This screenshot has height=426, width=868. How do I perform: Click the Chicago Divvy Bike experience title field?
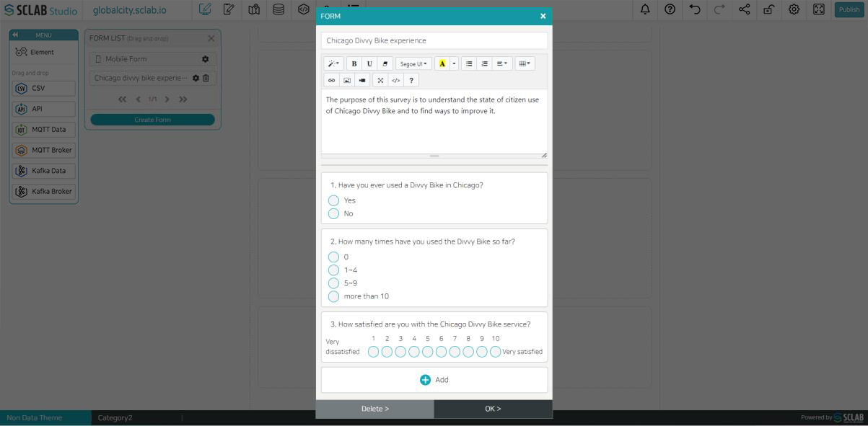(x=433, y=40)
